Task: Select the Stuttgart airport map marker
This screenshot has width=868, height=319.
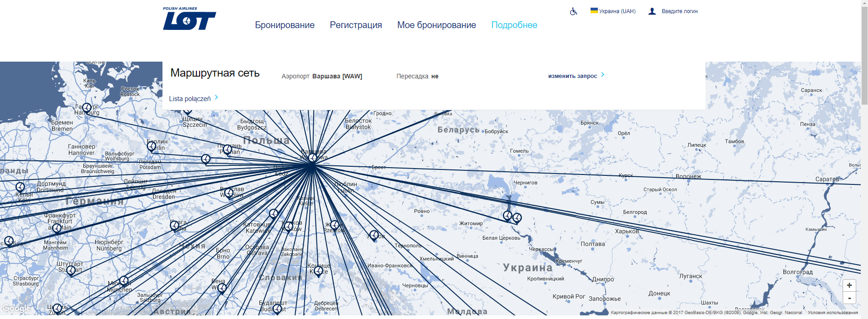Action: (71, 271)
